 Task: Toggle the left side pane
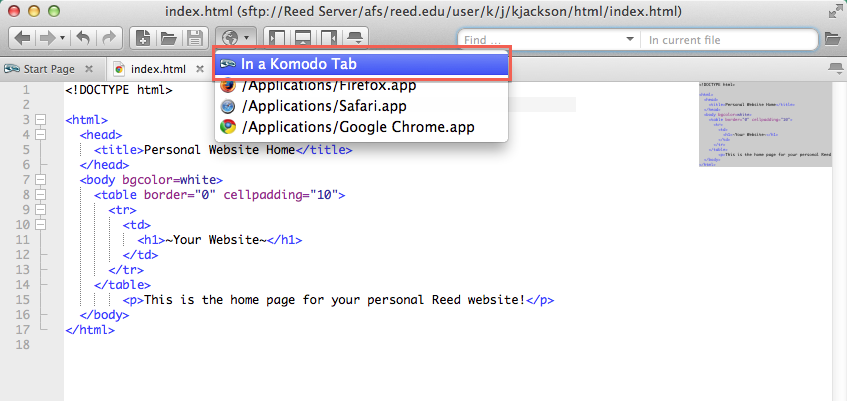pos(276,39)
